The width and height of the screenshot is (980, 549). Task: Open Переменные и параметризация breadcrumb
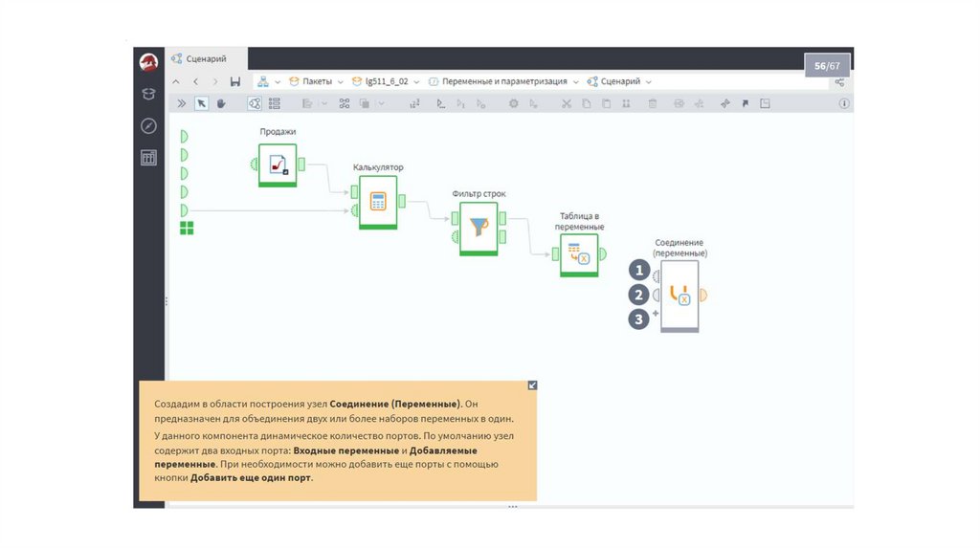(498, 82)
